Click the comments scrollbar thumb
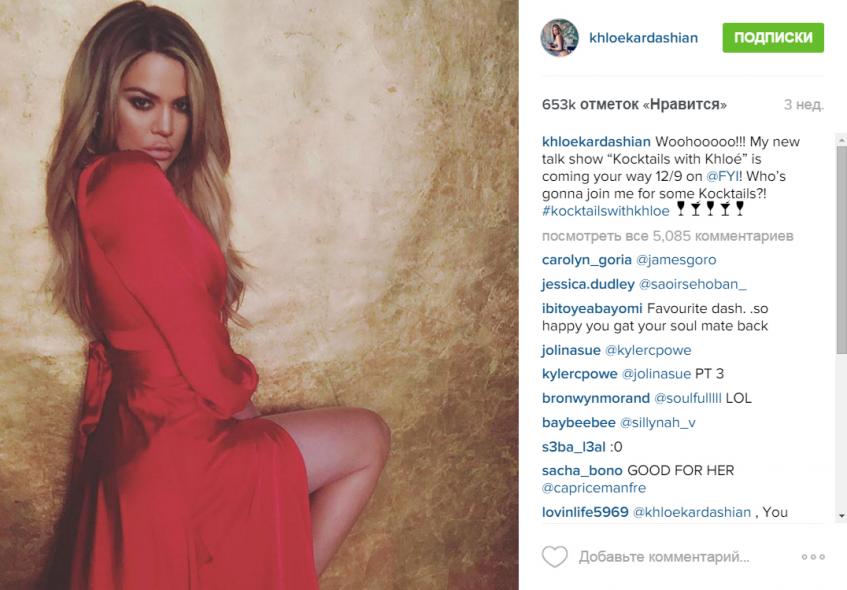 [841, 250]
